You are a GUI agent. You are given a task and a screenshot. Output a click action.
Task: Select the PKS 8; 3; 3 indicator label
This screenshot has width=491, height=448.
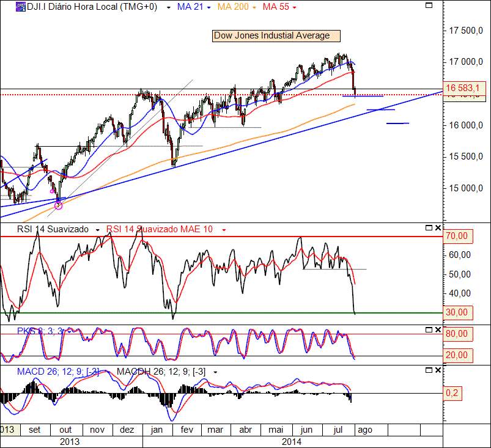click(40, 331)
